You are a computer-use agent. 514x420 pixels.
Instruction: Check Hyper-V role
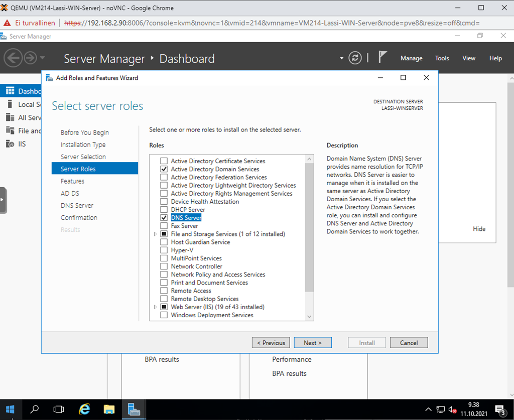click(164, 250)
